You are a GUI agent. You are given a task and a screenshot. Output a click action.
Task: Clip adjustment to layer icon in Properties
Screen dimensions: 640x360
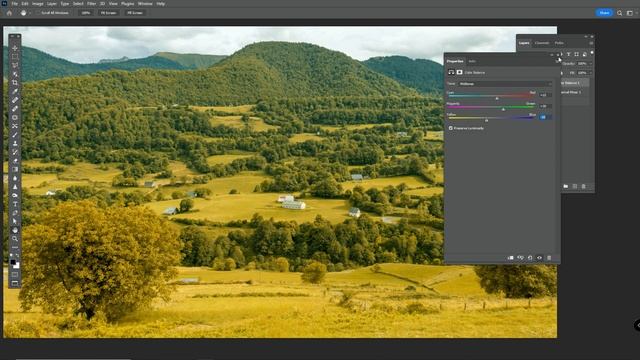pos(511,258)
